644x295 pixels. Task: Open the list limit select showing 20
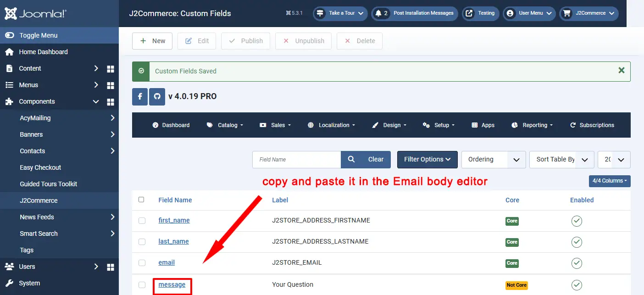[614, 160]
